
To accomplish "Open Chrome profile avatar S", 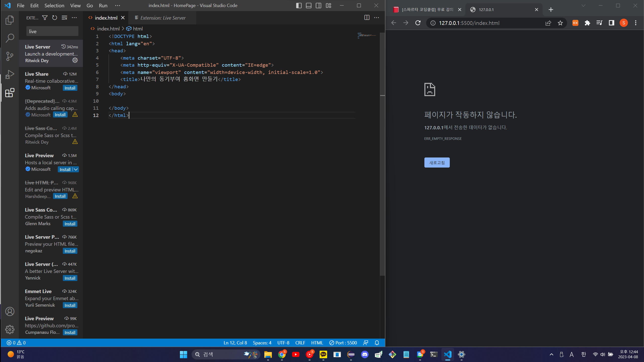I will [624, 23].
